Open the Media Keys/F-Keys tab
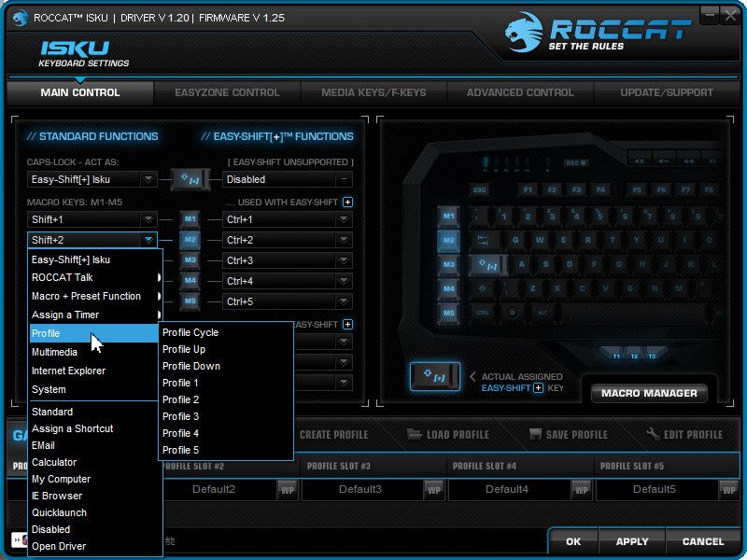 tap(373, 92)
